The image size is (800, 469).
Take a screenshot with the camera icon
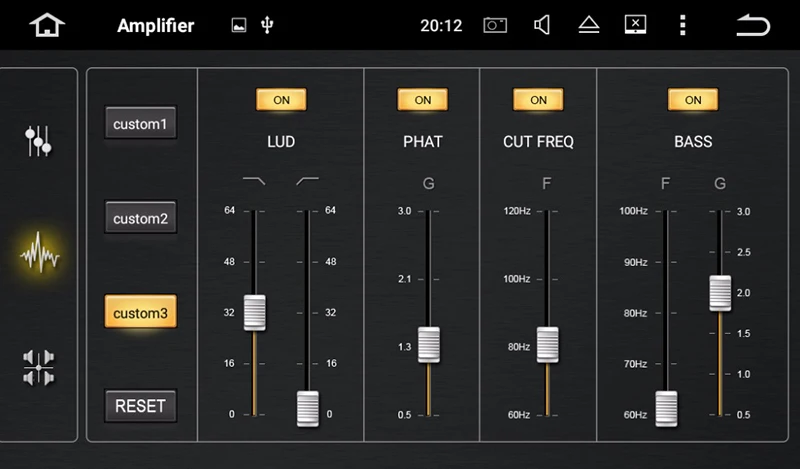click(x=495, y=25)
